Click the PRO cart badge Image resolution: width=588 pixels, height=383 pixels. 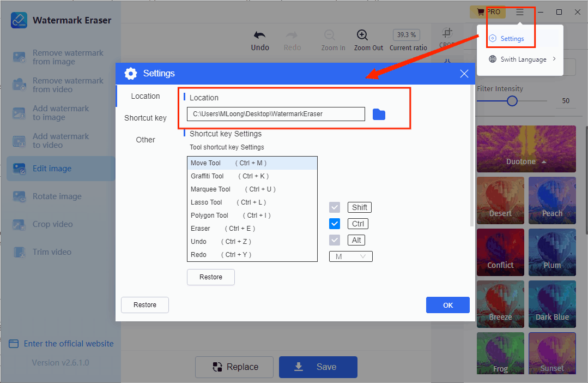[x=488, y=12]
